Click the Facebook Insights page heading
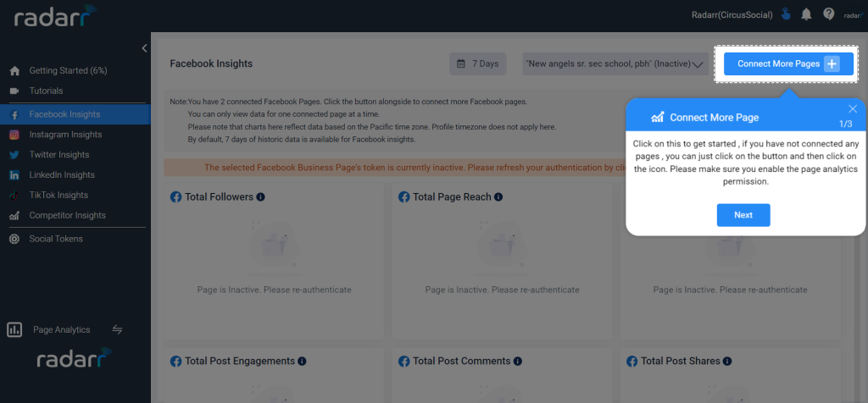The height and width of the screenshot is (403, 868). [211, 63]
